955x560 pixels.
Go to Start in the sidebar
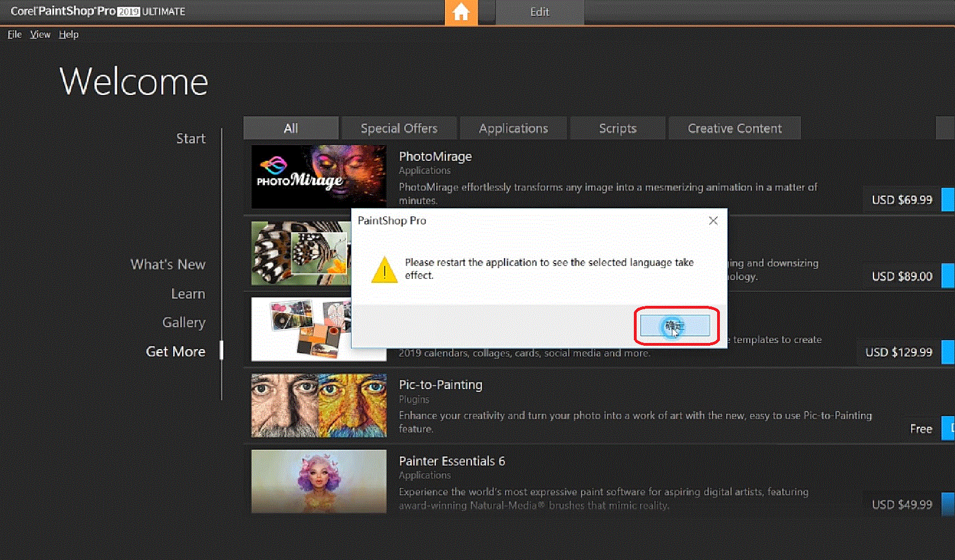[x=191, y=139]
